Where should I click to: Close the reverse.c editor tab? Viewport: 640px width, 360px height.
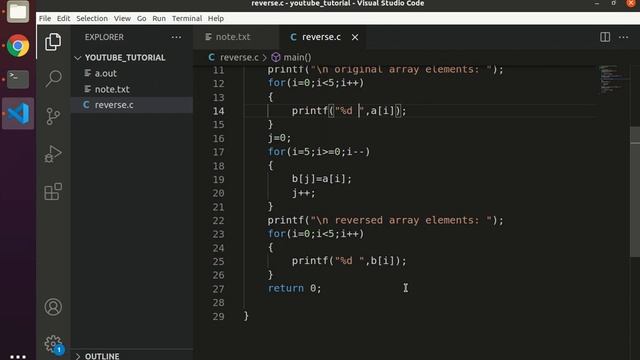pos(355,37)
